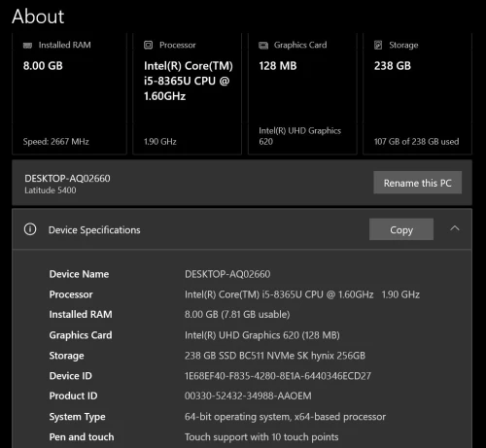
Task: Select 1.90 GHz in the Processor card
Action: pos(160,142)
